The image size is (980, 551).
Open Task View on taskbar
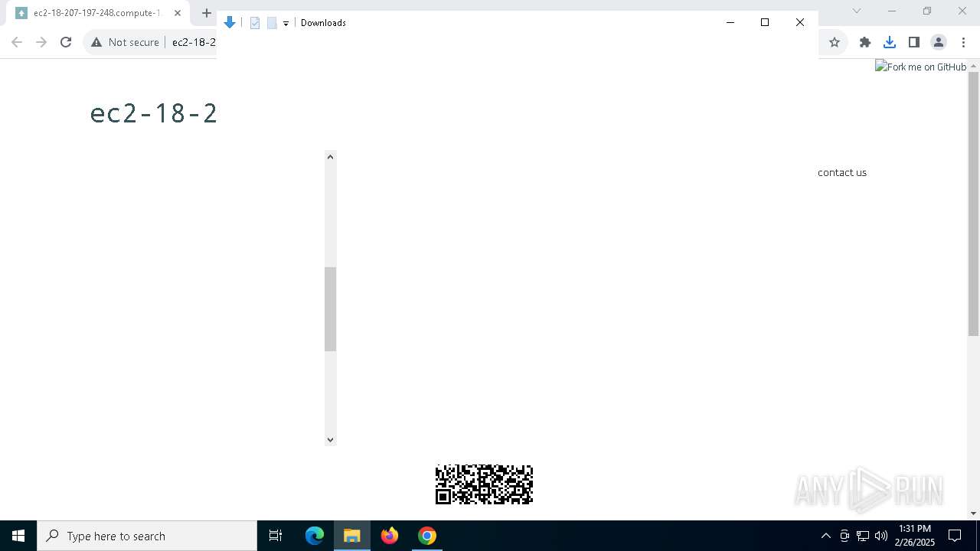[276, 536]
